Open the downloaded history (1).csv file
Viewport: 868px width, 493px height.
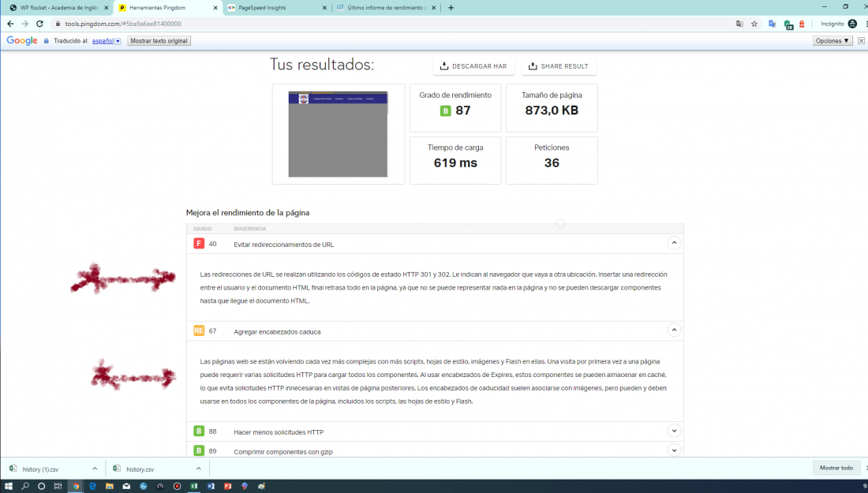(x=40, y=469)
